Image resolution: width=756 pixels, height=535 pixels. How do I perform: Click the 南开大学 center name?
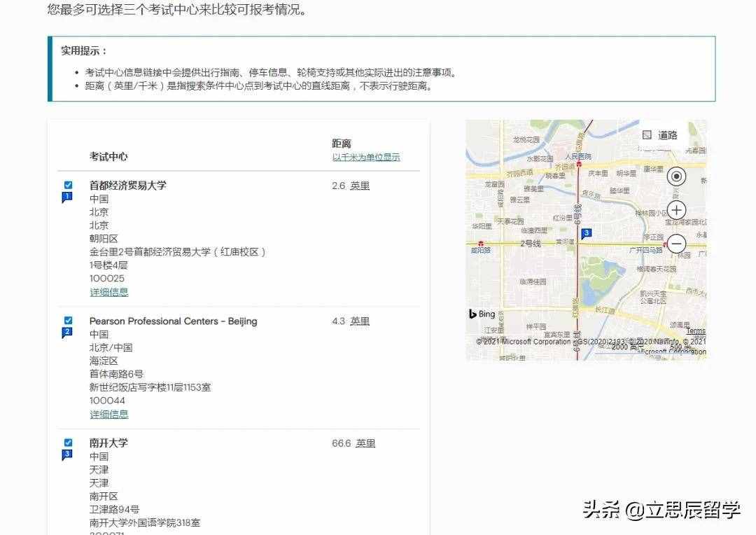pyautogui.click(x=108, y=443)
